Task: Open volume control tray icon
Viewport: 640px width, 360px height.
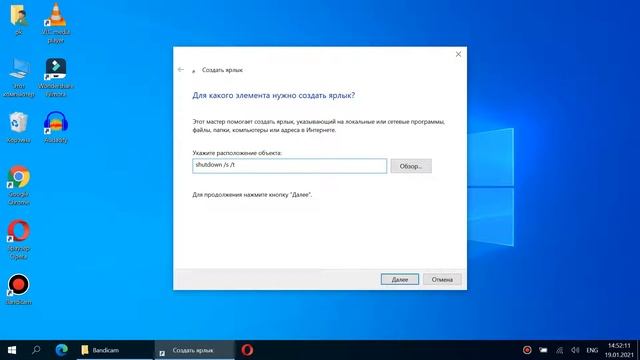Action: pyautogui.click(x=575, y=350)
